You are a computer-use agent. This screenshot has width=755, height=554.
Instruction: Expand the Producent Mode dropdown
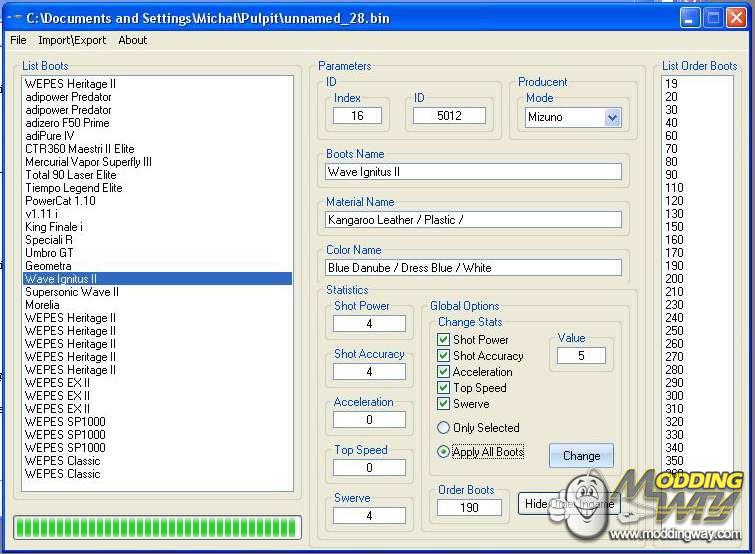pos(612,117)
